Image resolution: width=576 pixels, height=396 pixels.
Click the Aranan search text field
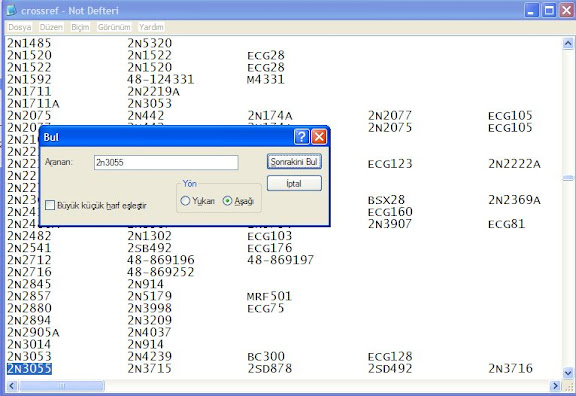(x=166, y=162)
